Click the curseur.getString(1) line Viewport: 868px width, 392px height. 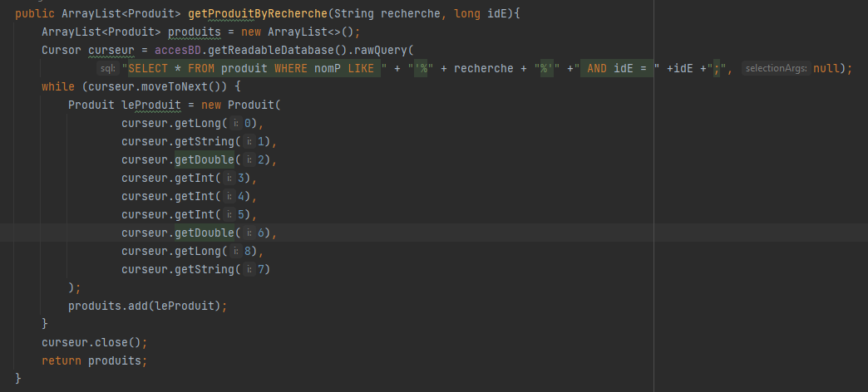200,141
